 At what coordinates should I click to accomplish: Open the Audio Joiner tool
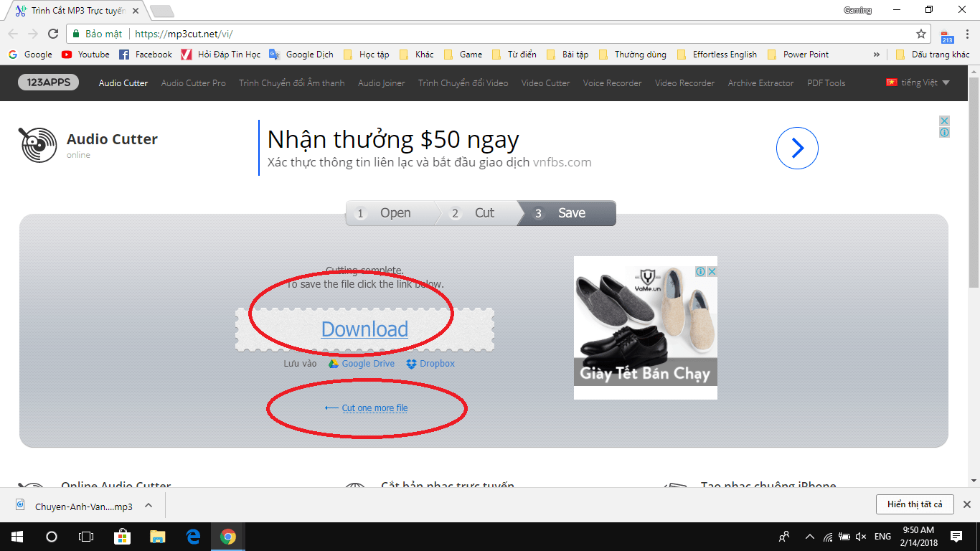380,83
